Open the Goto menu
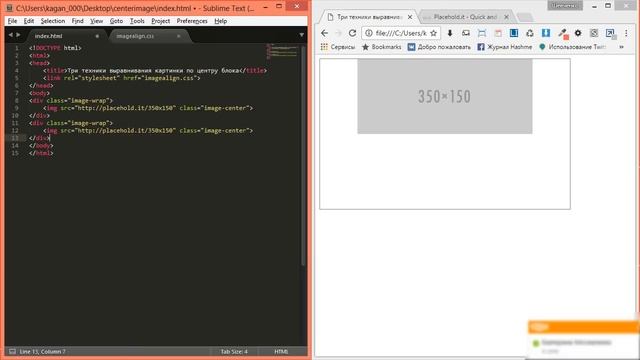640x360 pixels. pos(116,21)
